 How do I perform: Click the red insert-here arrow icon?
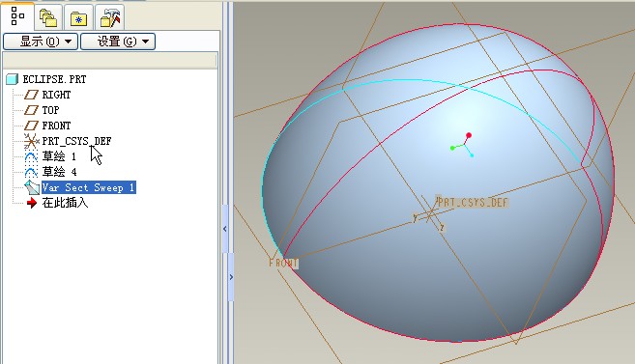[32, 203]
